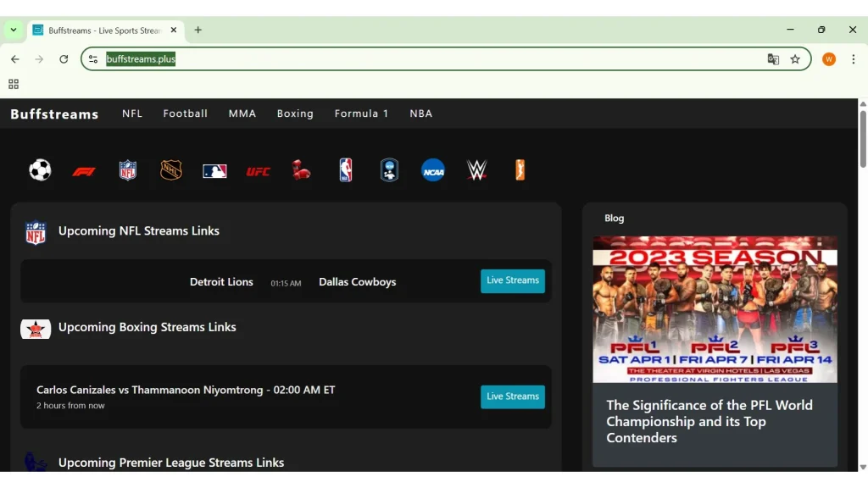868x488 pixels.
Task: Open Live Streams for Lions vs Cowboys
Action: click(x=512, y=280)
